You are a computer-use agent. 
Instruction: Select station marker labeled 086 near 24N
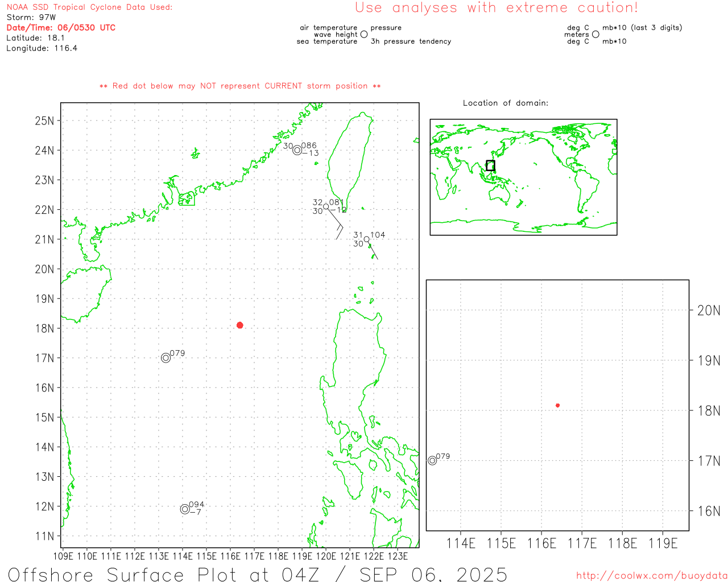297,150
